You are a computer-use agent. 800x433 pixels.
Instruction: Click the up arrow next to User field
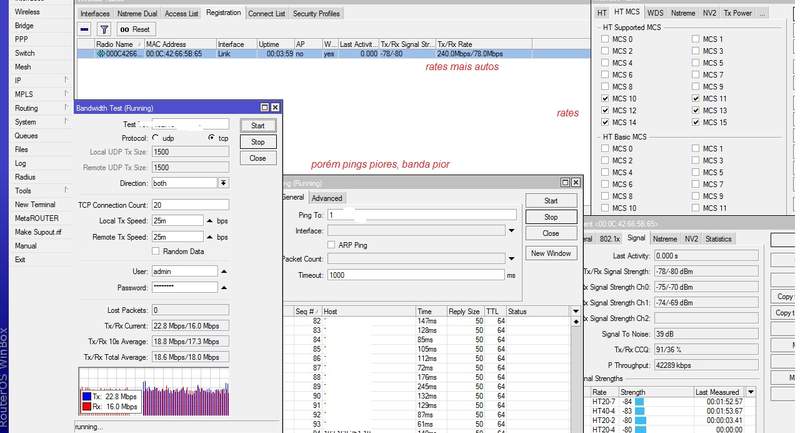coord(224,271)
